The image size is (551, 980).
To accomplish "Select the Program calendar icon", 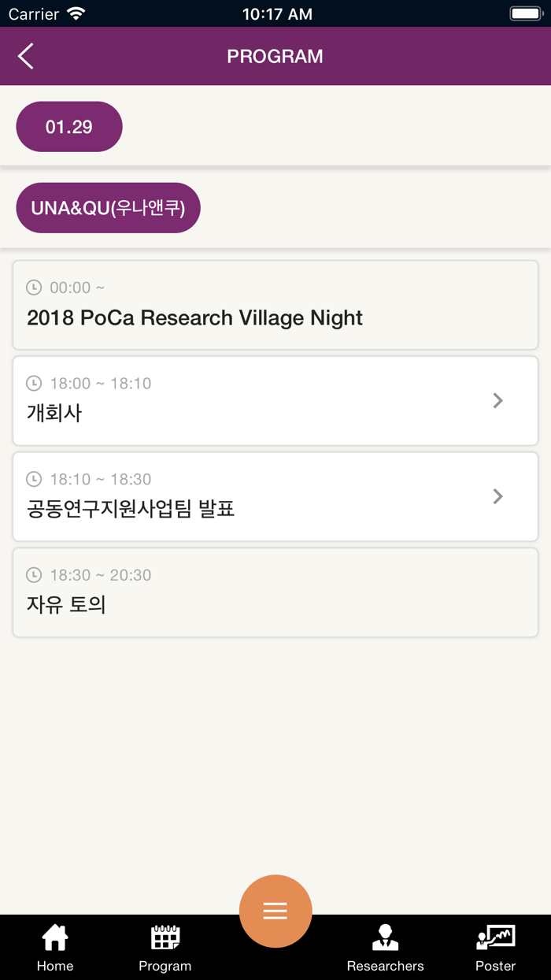I will click(165, 937).
